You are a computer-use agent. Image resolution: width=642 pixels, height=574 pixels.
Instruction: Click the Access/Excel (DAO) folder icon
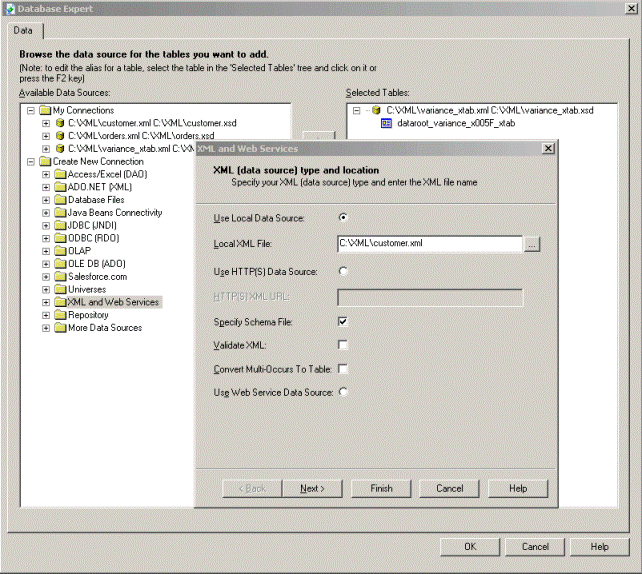tap(60, 174)
